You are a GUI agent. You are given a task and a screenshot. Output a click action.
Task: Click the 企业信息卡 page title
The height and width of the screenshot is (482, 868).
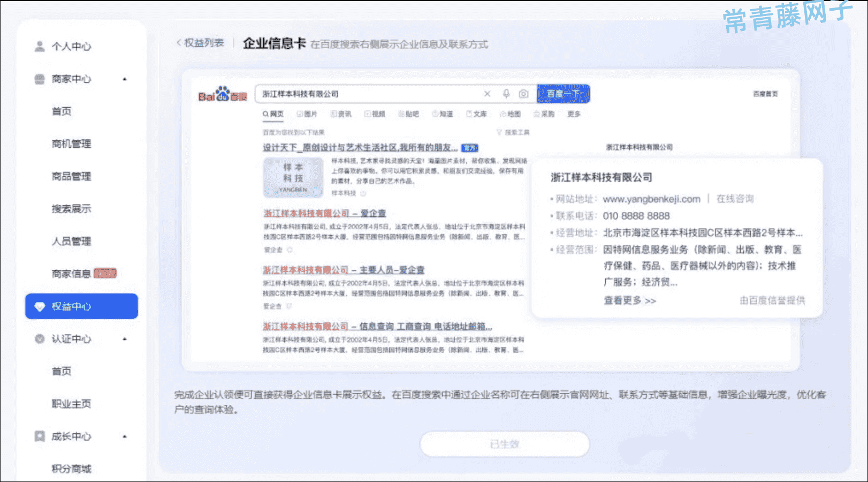pos(274,43)
